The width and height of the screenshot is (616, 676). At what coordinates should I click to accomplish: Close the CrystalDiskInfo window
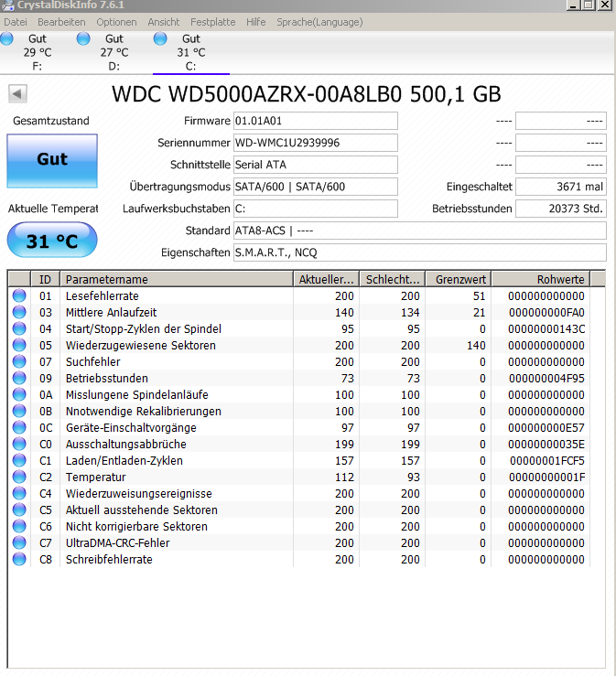tap(605, 5)
